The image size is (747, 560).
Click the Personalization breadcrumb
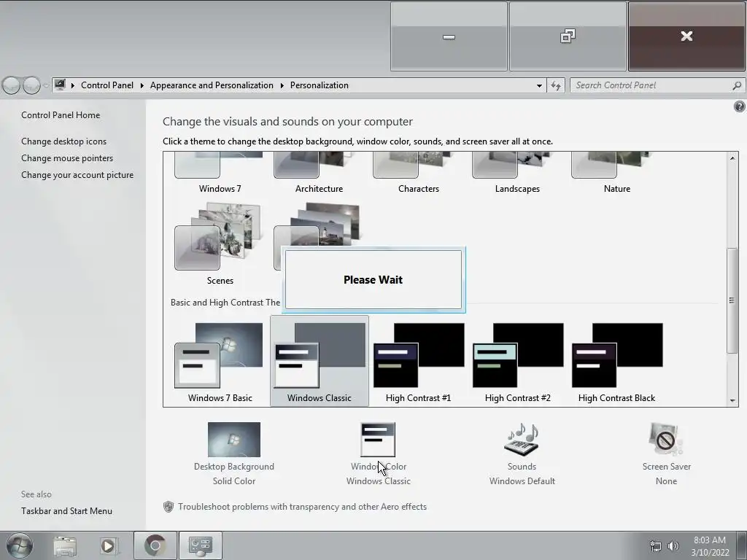click(x=320, y=85)
